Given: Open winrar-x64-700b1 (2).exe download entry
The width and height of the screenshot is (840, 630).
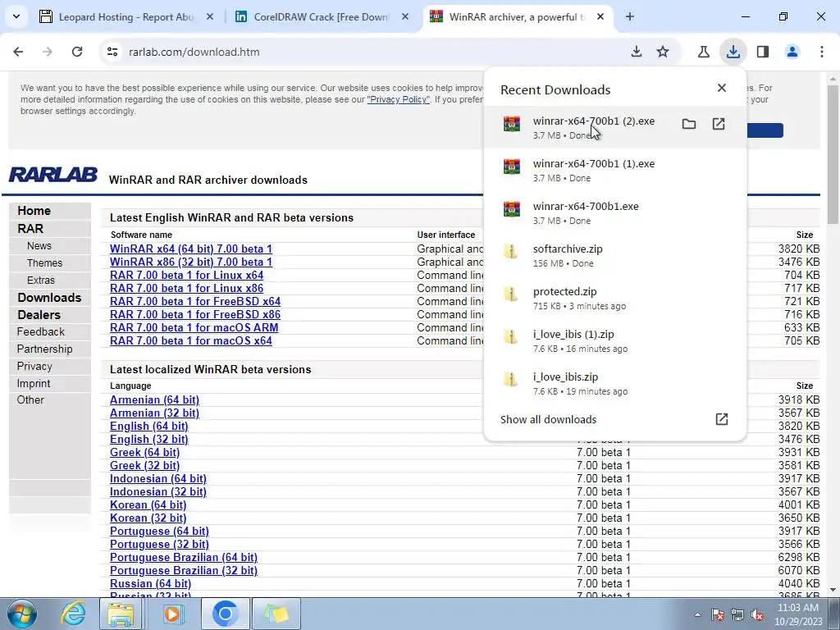Looking at the screenshot, I should [615, 127].
